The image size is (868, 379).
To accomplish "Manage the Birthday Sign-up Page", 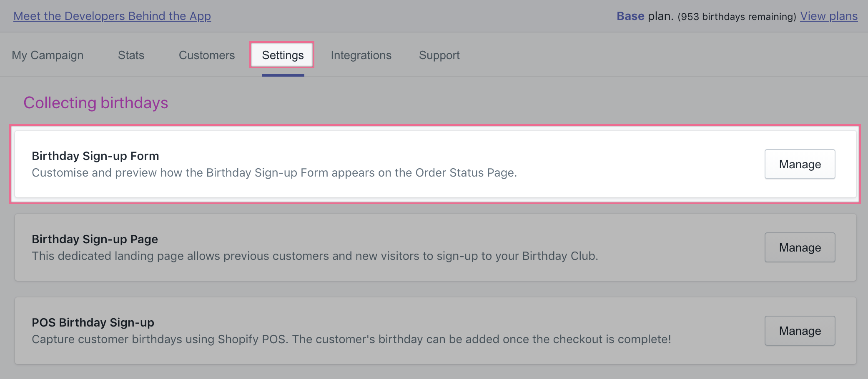I will [800, 247].
